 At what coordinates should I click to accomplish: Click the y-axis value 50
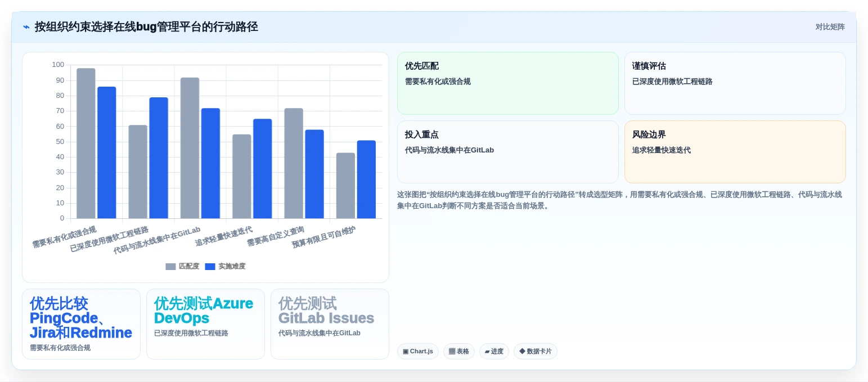[60, 142]
